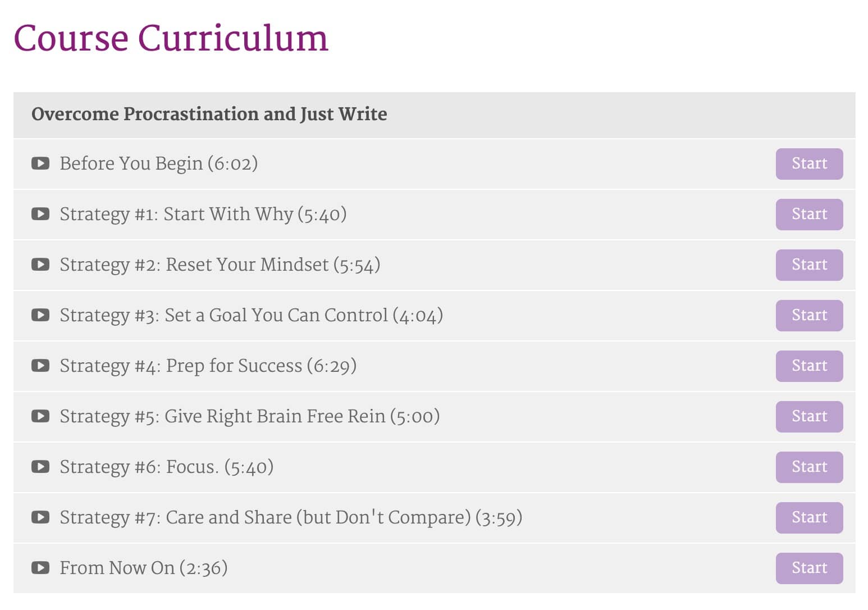Image resolution: width=868 pixels, height=610 pixels.
Task: Click video icon for Strategy #5 lesson
Action: 40,416
